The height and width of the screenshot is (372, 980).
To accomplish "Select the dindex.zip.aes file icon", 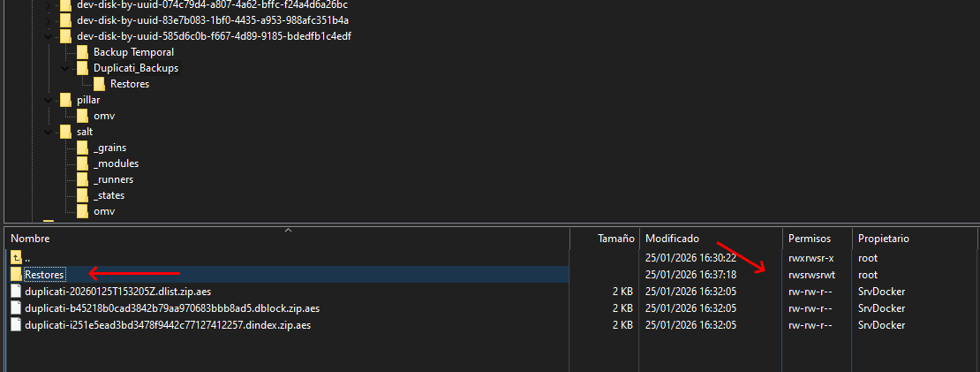I will 16,325.
